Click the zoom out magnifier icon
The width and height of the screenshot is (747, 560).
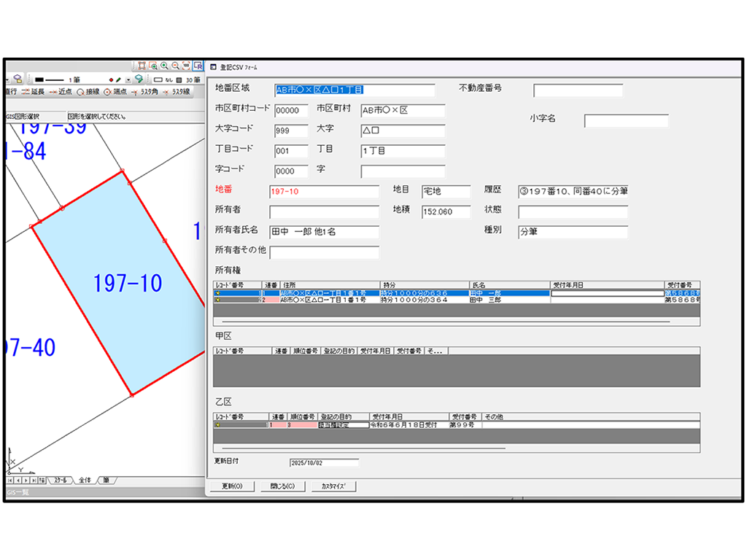(175, 66)
